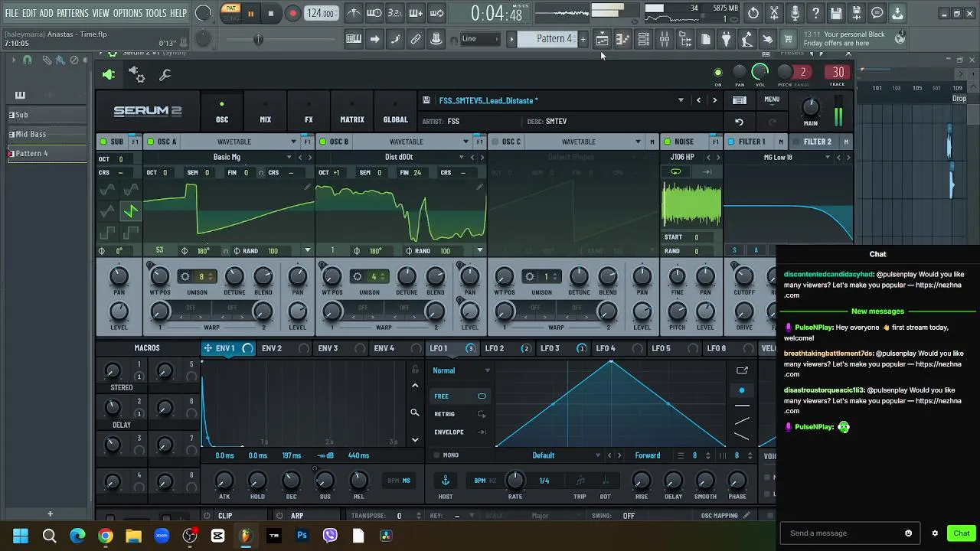Click the link-to-controller chain icon

click(416, 39)
